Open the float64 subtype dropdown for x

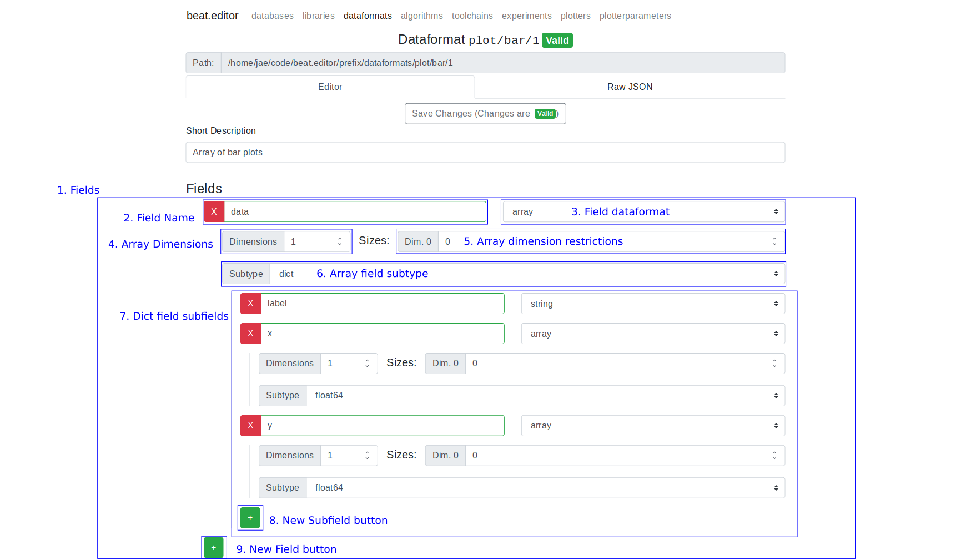point(545,396)
